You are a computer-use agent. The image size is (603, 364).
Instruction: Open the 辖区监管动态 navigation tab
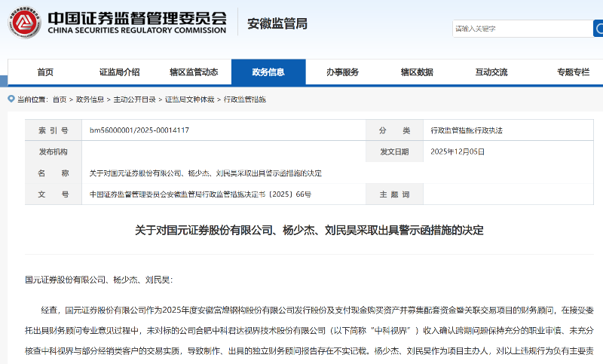[x=194, y=72]
